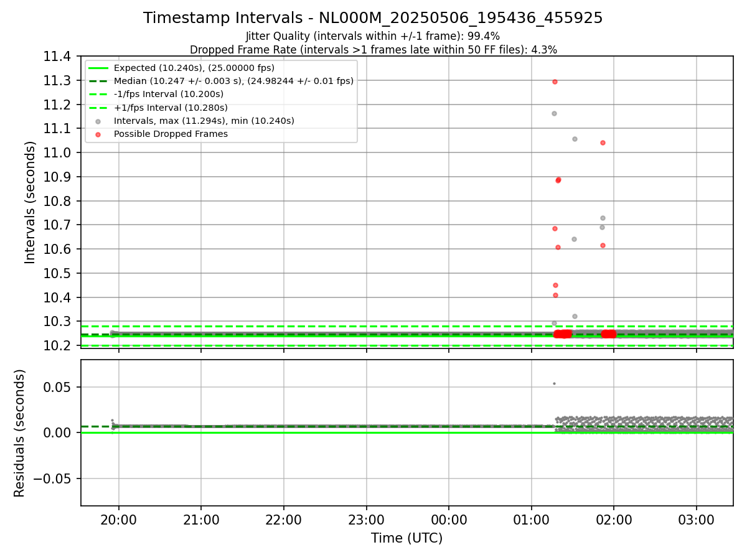Click the "10.2" y-axis tick label

(x=59, y=345)
